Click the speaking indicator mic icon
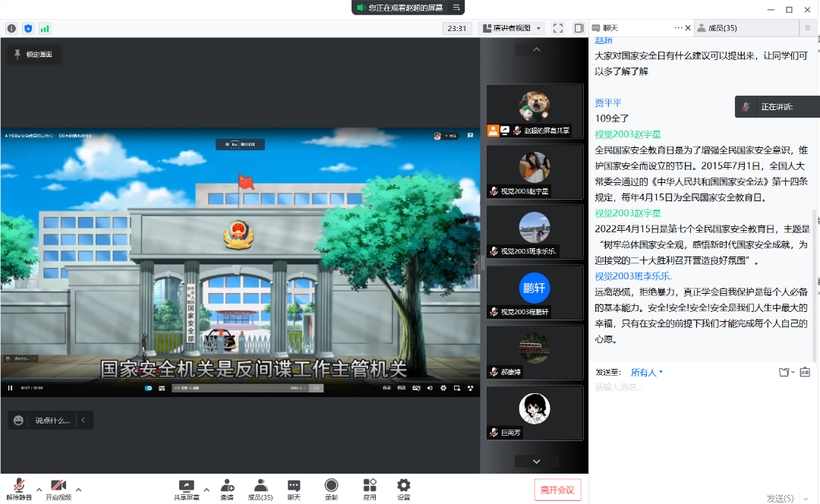The height and width of the screenshot is (504, 820). click(x=746, y=107)
